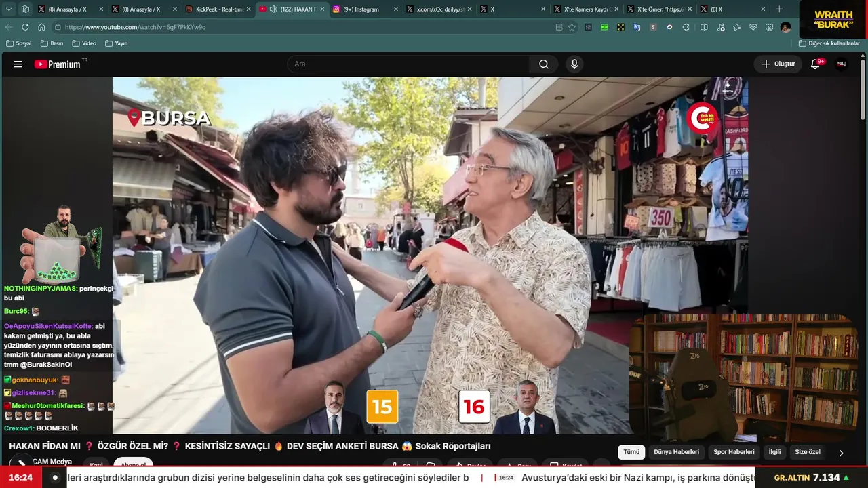Select the İlgili filter chip

(x=774, y=452)
